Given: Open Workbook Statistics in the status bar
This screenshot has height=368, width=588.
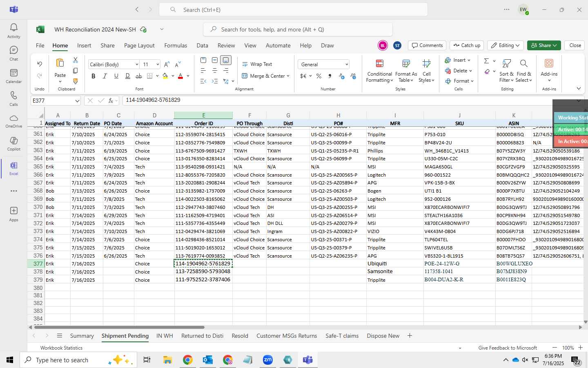Looking at the screenshot, I should [x=61, y=348].
